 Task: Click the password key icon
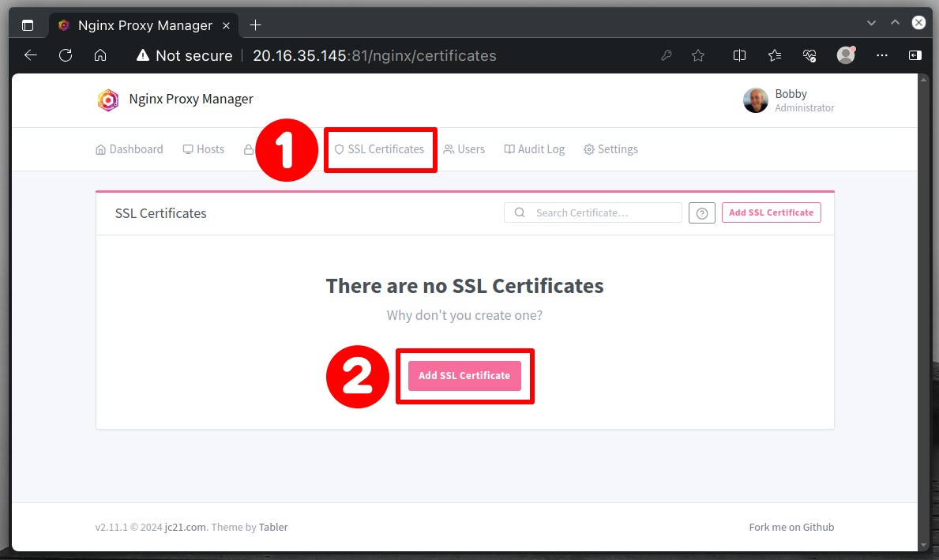tap(666, 56)
